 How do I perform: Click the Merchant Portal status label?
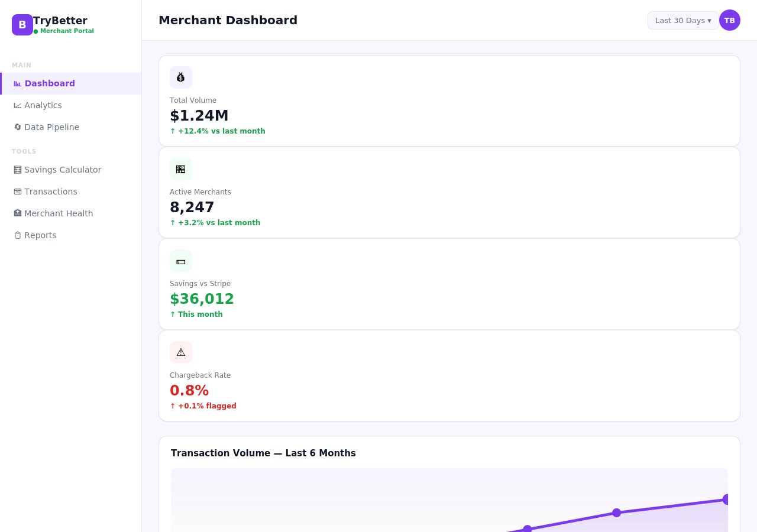pos(66,31)
